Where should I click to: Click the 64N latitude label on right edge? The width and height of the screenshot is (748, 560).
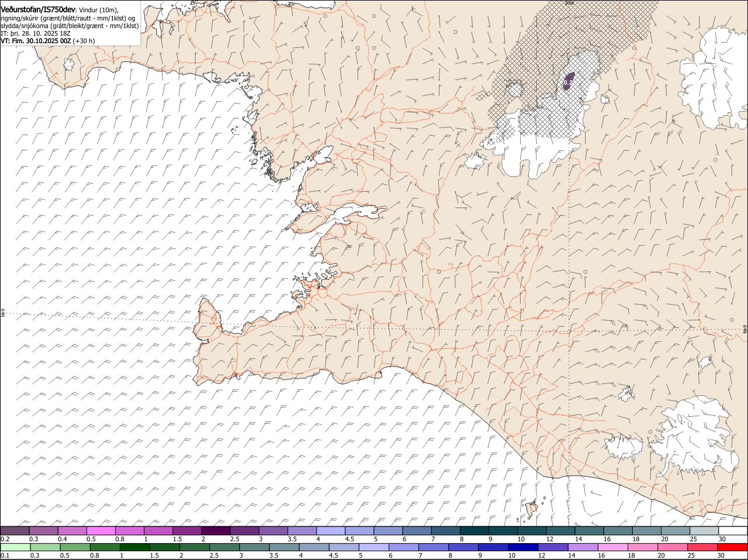[745, 330]
